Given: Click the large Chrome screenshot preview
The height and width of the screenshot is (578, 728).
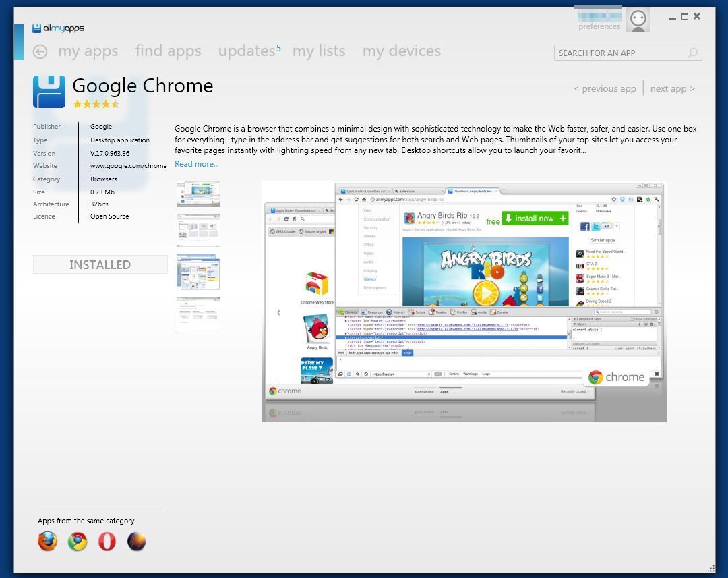Looking at the screenshot, I should (x=464, y=301).
